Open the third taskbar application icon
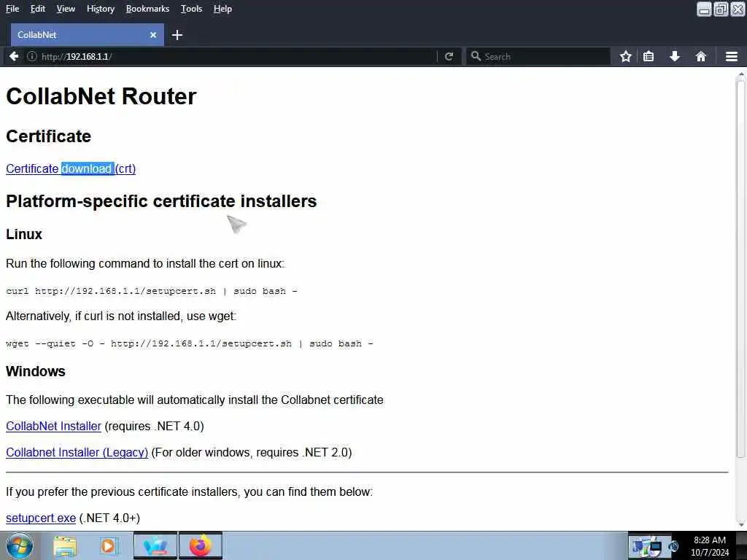Screen dimensions: 747x560 click(x=155, y=545)
